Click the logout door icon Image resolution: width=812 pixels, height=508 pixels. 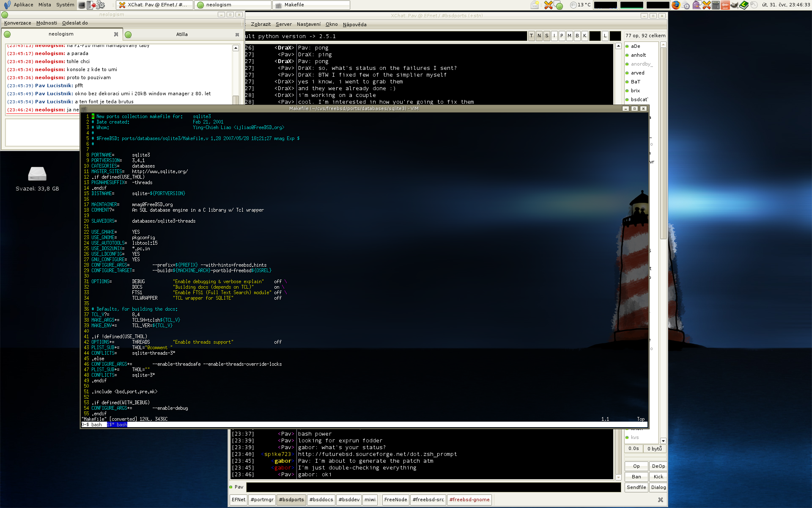tap(91, 5)
